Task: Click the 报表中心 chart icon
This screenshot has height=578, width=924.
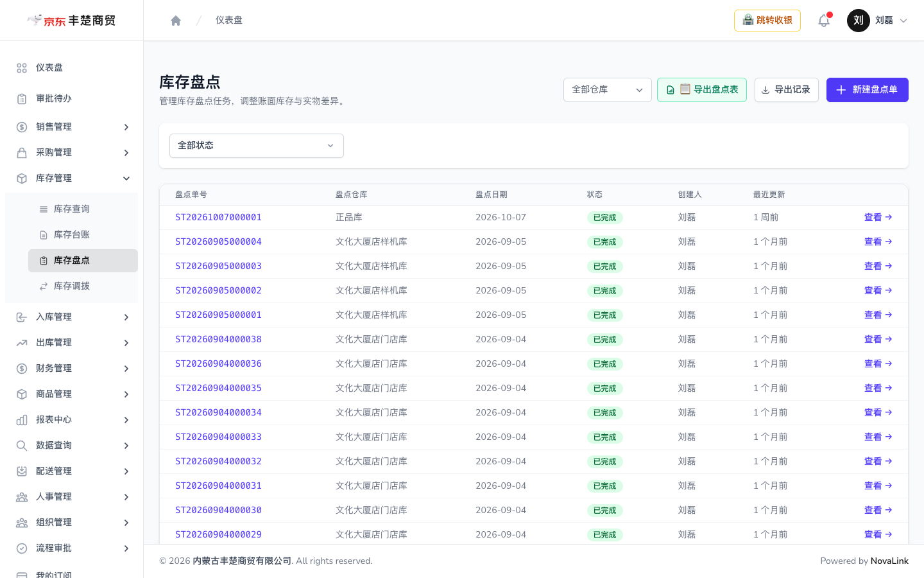Action: coord(22,420)
